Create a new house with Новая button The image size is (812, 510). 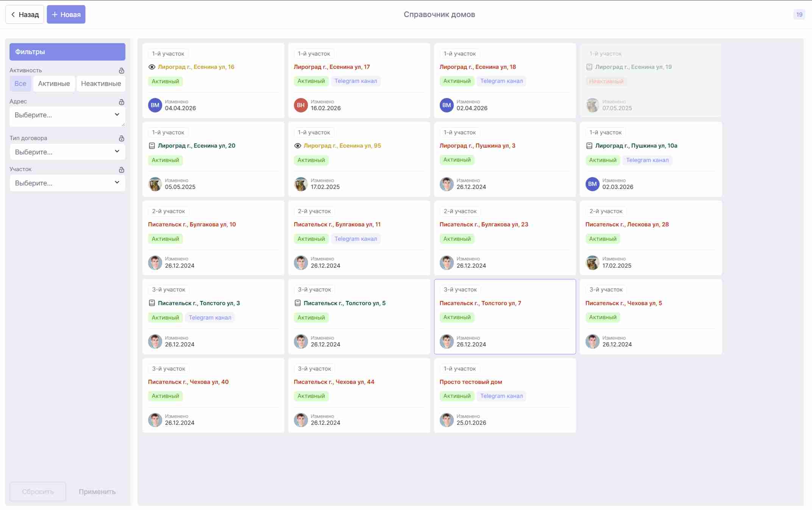(x=66, y=14)
